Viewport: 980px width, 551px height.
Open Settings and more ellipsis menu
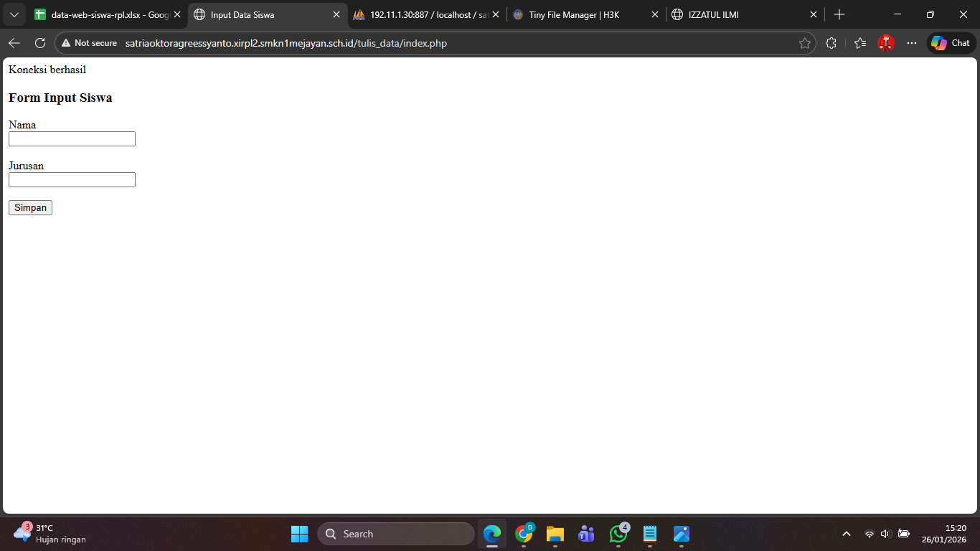pos(912,43)
